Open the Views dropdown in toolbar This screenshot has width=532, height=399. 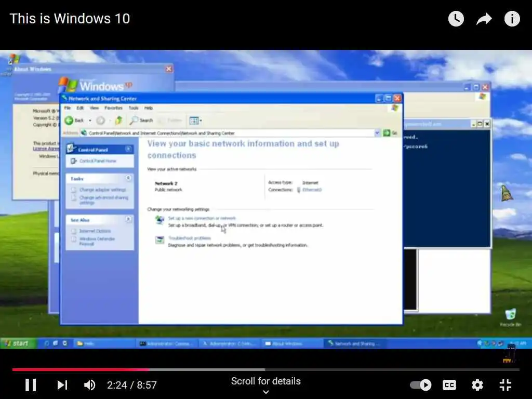(x=195, y=121)
